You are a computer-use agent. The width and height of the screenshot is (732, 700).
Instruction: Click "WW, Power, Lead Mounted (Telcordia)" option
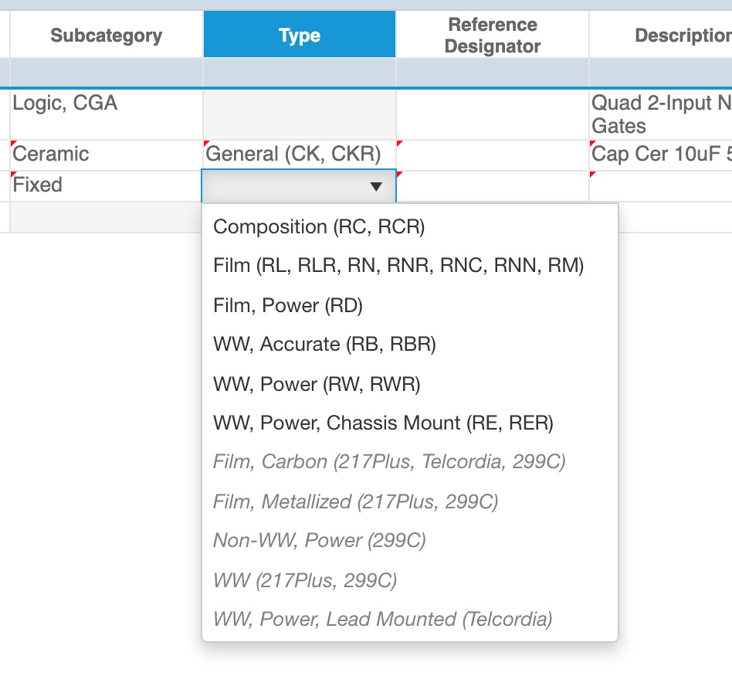pyautogui.click(x=382, y=619)
